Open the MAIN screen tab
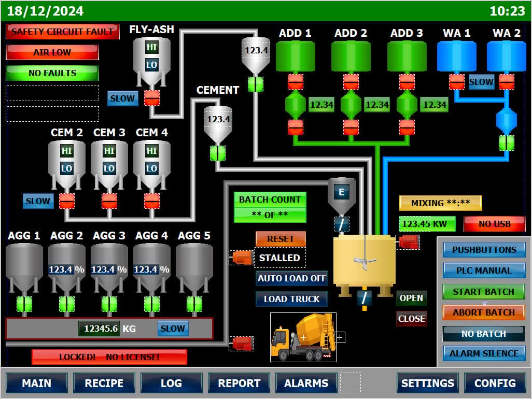 pyautogui.click(x=37, y=383)
